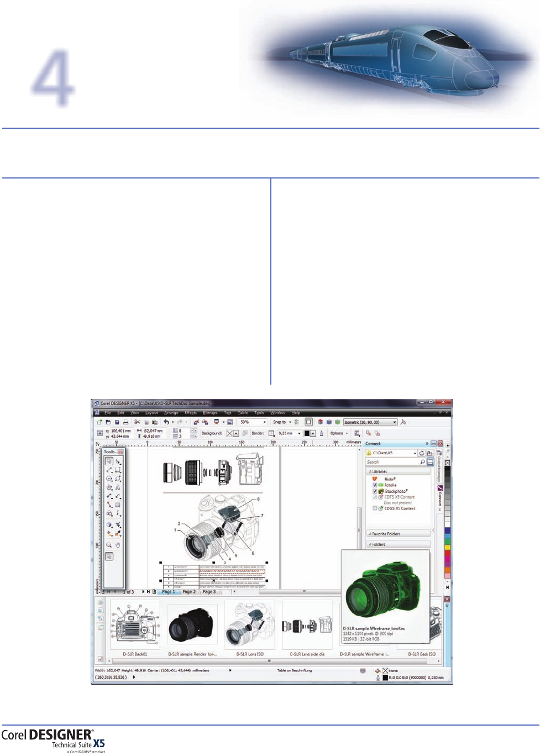Switch to the Page 3 tab
The image size is (540, 756).
209,591
